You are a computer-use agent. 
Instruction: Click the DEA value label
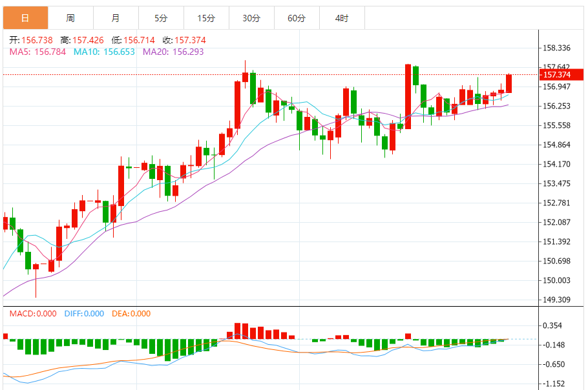pos(131,314)
